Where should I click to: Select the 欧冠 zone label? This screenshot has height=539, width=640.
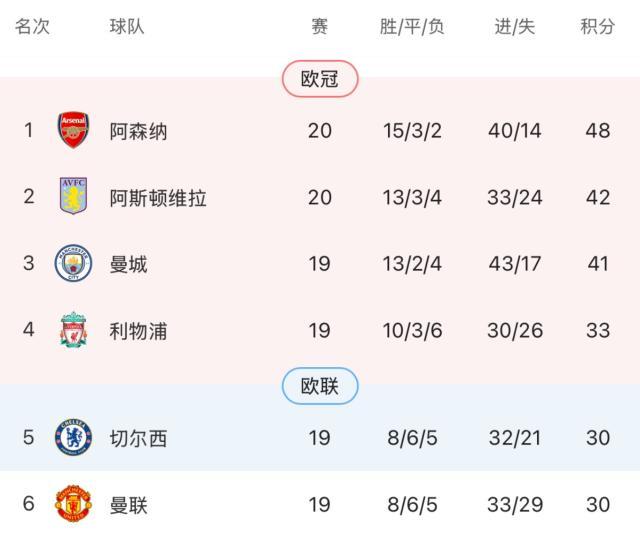[x=320, y=79]
